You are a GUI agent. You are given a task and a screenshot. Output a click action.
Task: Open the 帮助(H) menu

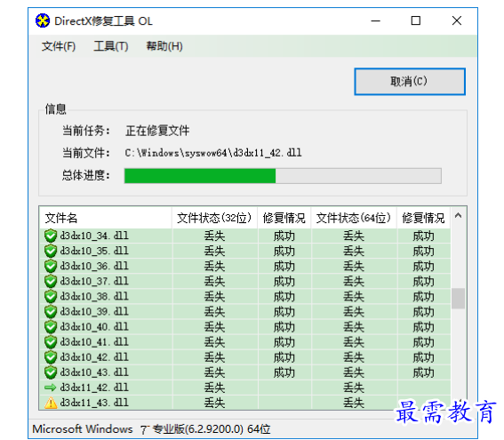[164, 46]
